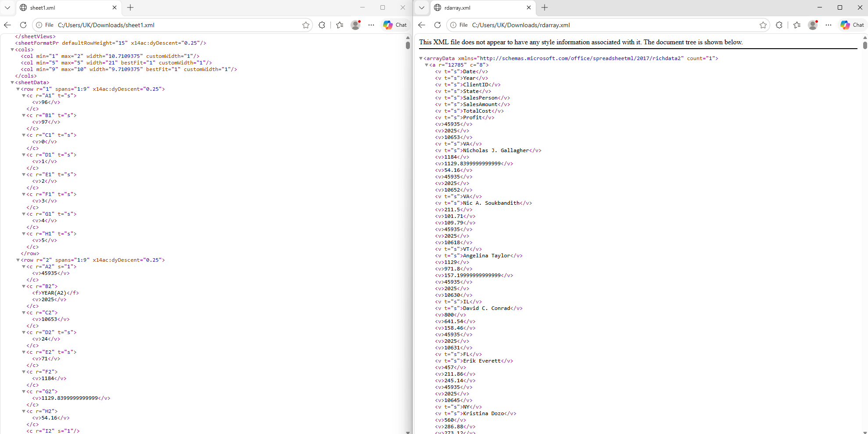Open Favorites list in sheet1.xml window
Image resolution: width=868 pixels, height=434 pixels.
tap(340, 25)
